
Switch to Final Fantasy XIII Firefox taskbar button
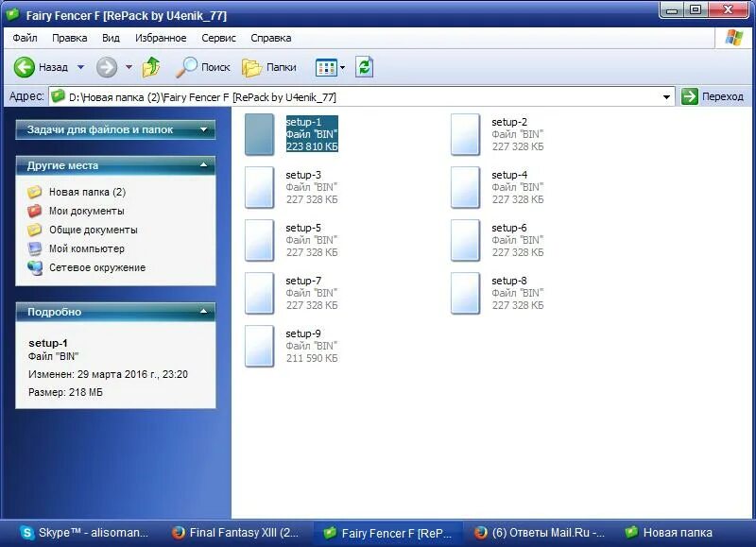coord(236,533)
